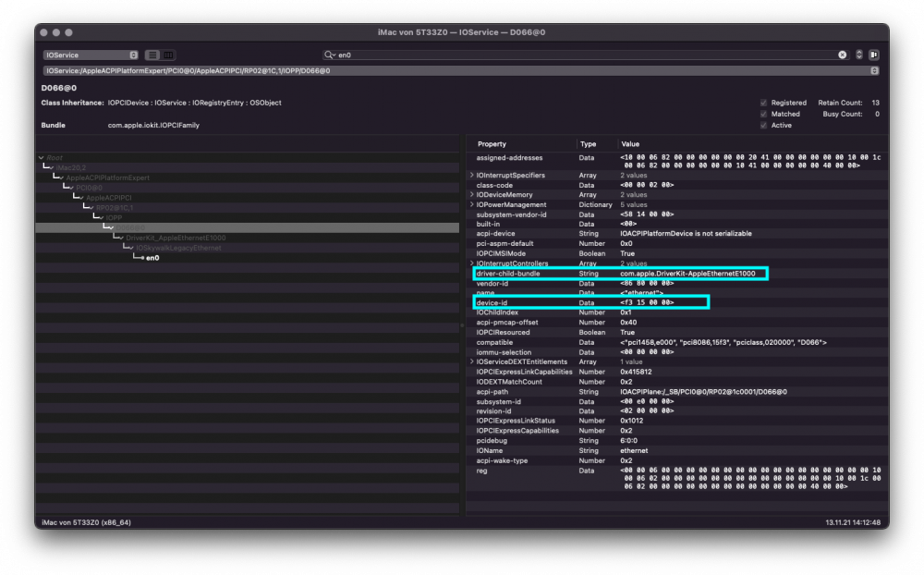Collapse the iMac20,2 node

(51, 167)
